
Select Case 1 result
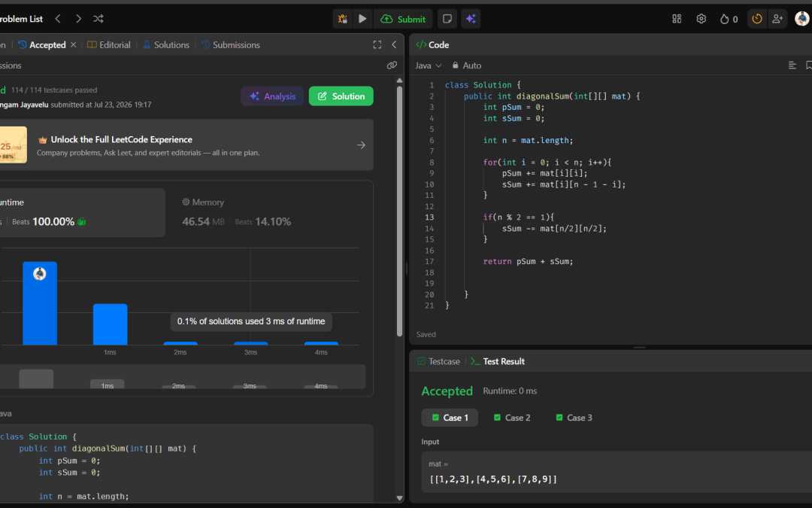pyautogui.click(x=450, y=418)
